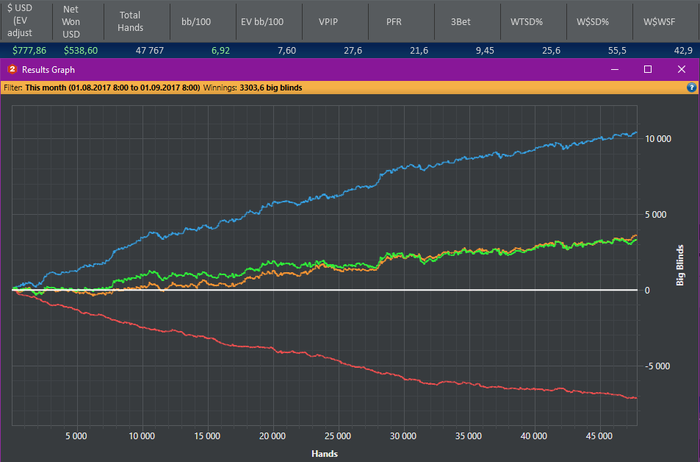Click the 3Bet column header
The width and height of the screenshot is (700, 462).
coord(467,21)
